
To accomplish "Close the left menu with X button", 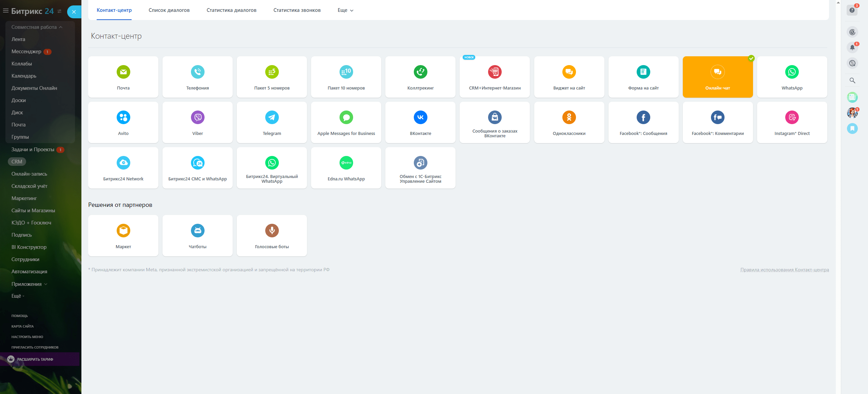I will (74, 12).
